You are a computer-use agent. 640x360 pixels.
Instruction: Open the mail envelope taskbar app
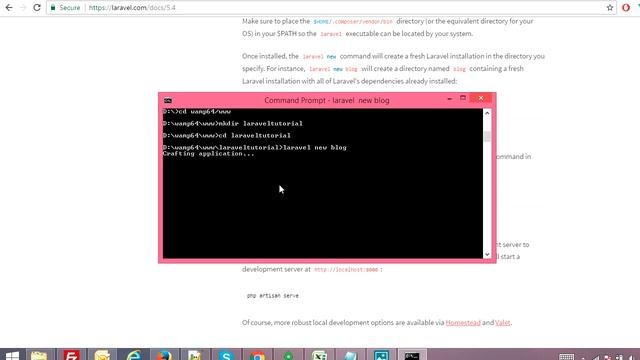point(102,355)
